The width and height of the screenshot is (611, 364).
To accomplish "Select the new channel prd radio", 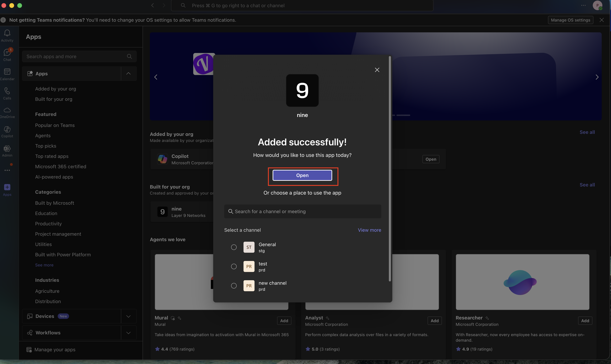I will [x=234, y=286].
